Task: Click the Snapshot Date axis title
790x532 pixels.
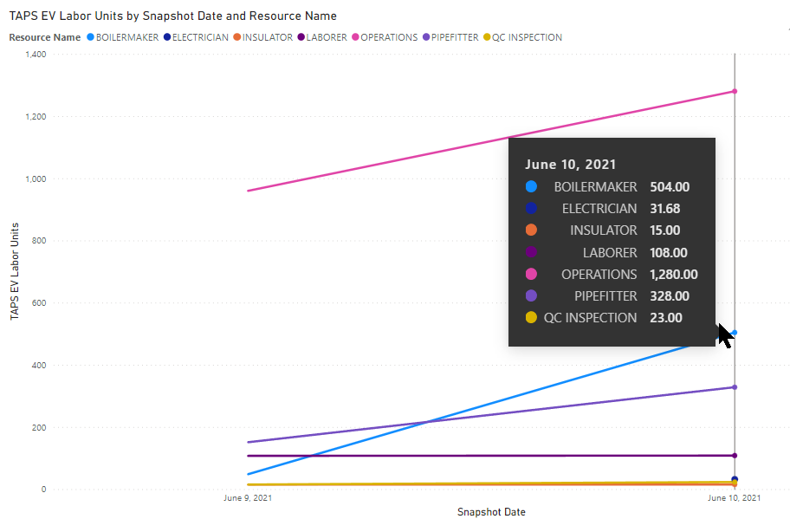Action: coord(491,512)
